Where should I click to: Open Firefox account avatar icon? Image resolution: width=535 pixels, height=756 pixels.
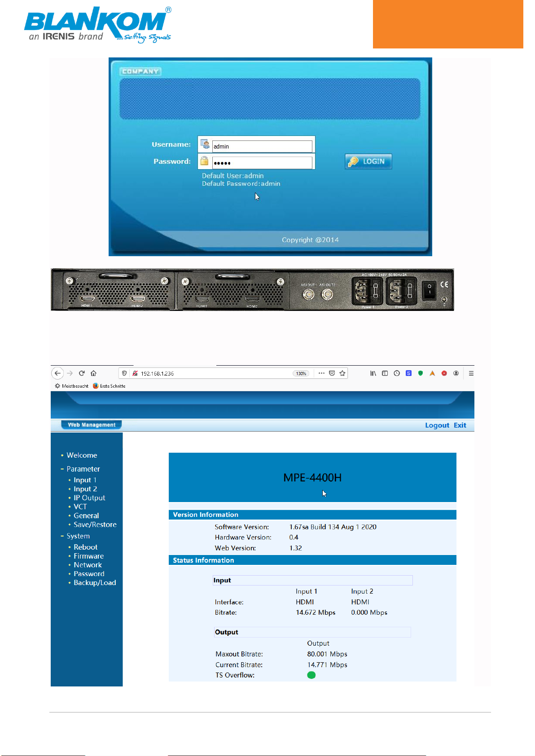pos(456,373)
